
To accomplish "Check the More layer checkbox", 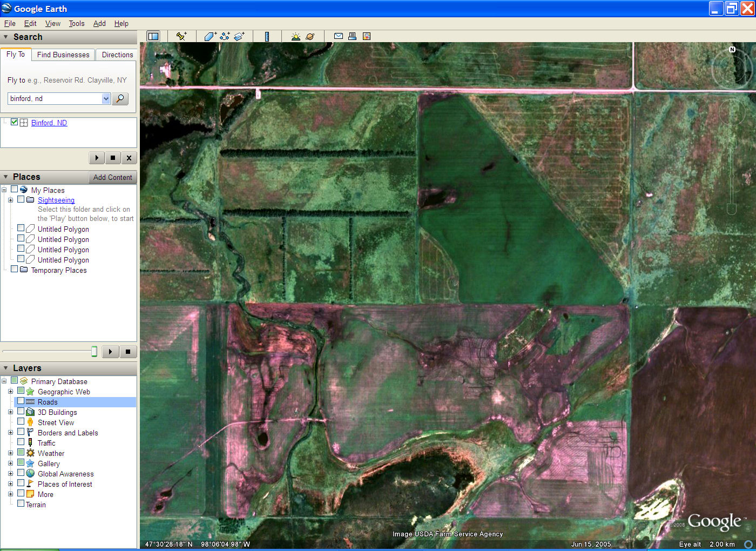I will coord(21,493).
